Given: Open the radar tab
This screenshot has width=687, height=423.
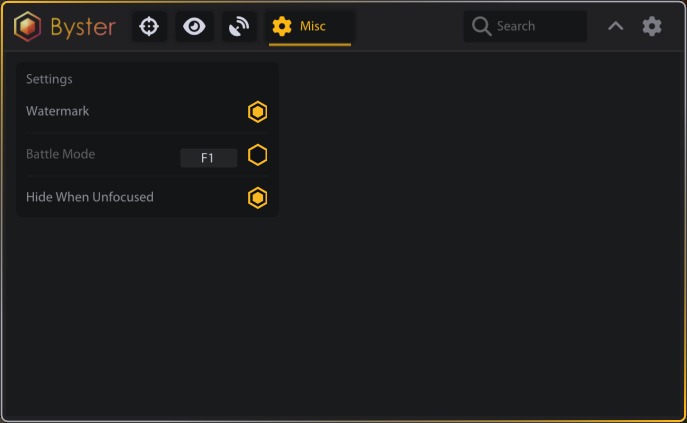Looking at the screenshot, I should pos(239,27).
